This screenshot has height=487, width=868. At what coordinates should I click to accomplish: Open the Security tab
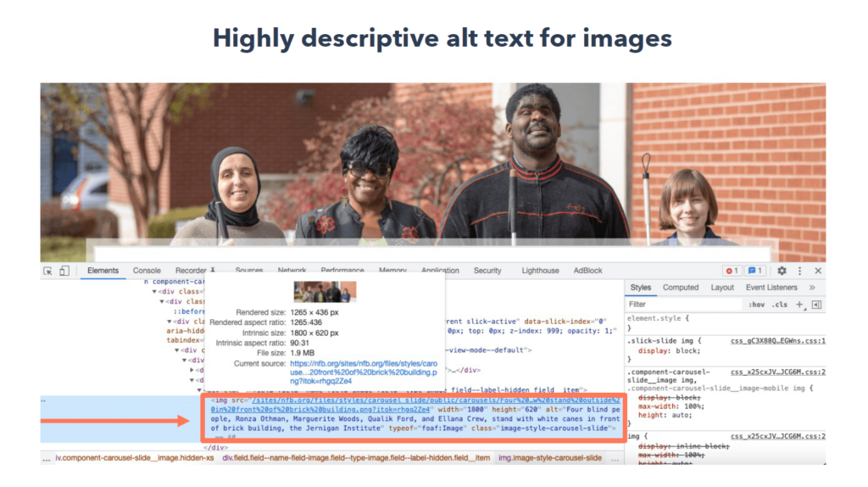(487, 271)
